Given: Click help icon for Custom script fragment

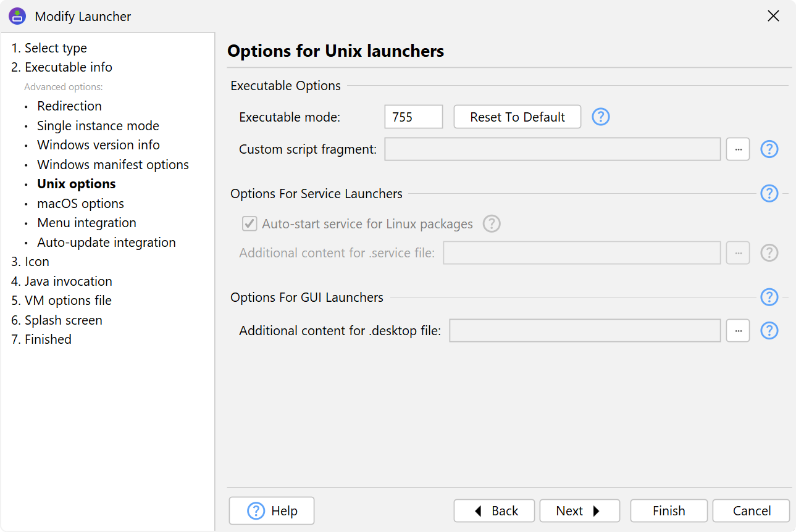Looking at the screenshot, I should (769, 149).
